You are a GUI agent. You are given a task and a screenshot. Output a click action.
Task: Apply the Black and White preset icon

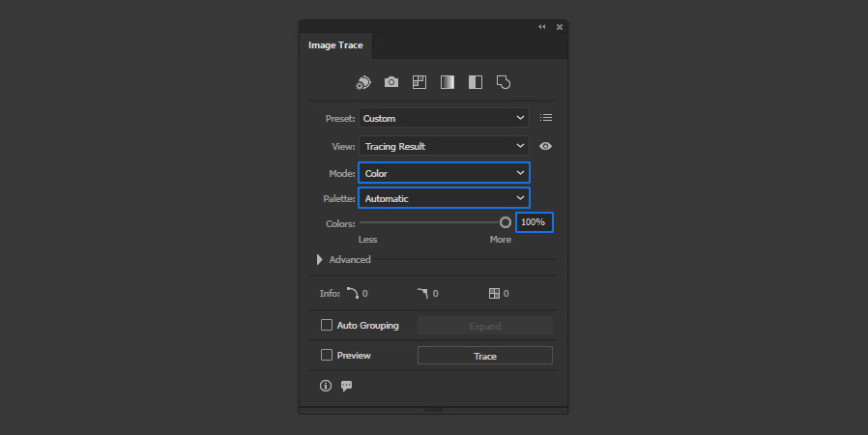(x=476, y=82)
